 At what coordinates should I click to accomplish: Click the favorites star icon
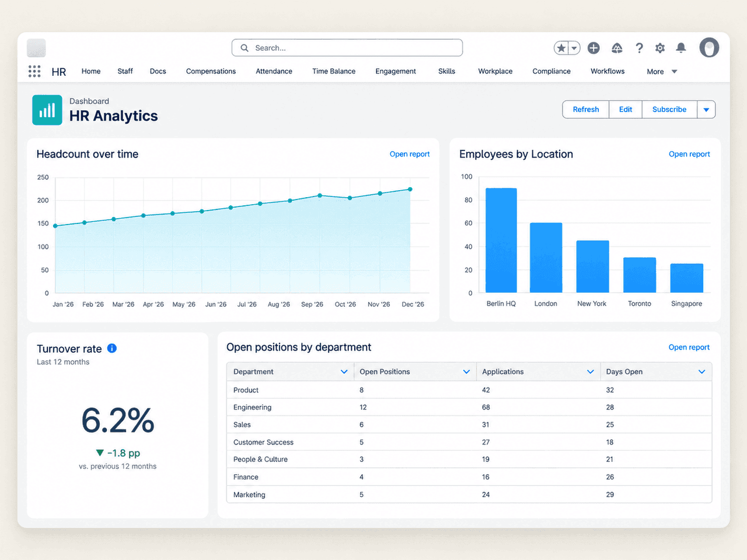pos(561,48)
